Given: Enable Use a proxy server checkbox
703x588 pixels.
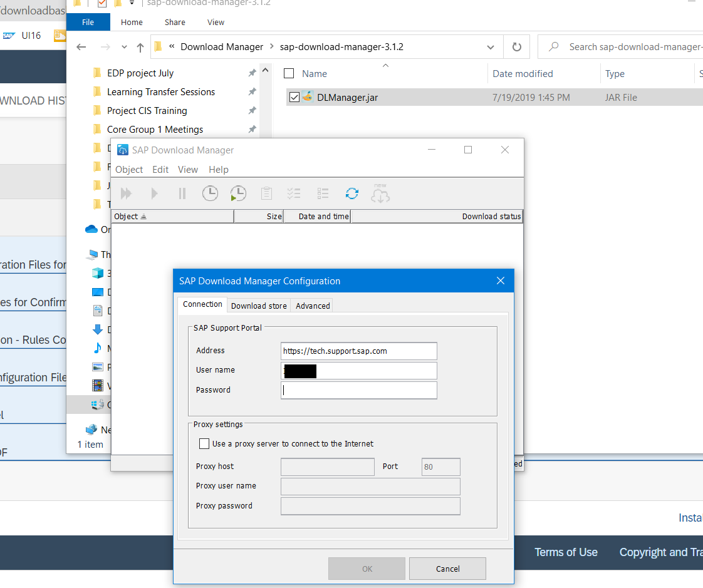Looking at the screenshot, I should pos(204,444).
